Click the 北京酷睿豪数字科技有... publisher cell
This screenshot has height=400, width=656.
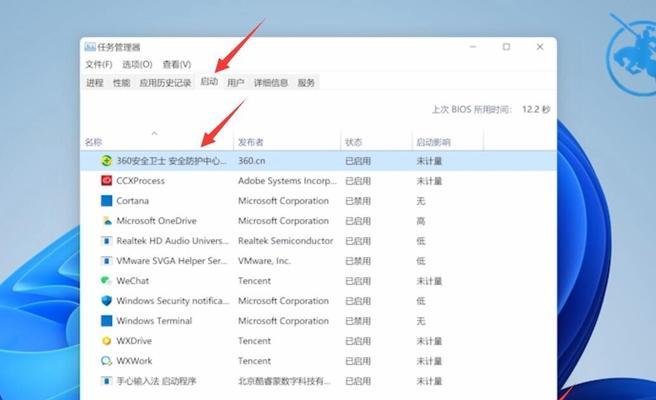tap(284, 381)
